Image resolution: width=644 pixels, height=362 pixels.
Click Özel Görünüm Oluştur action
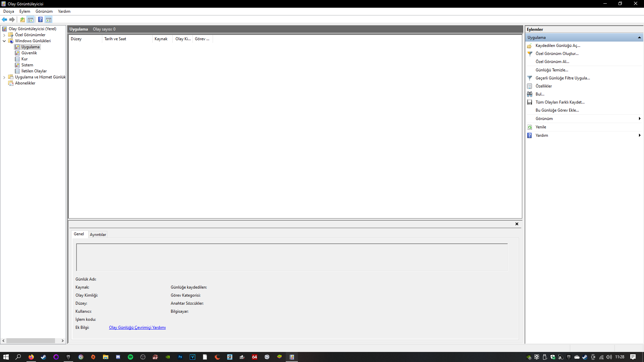click(x=557, y=54)
